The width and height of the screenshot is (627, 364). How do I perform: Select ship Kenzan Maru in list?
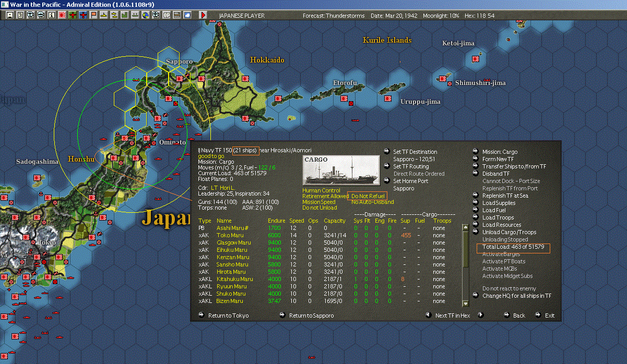(233, 257)
